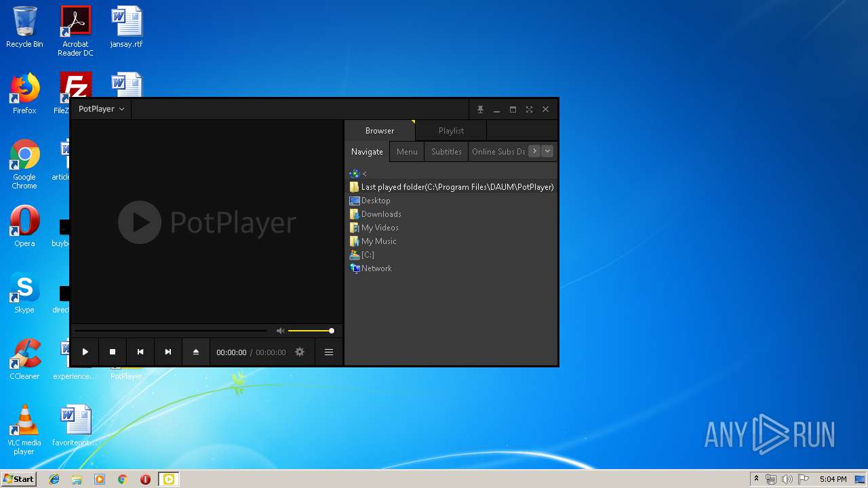Launch Firefox from the desktop

24,94
